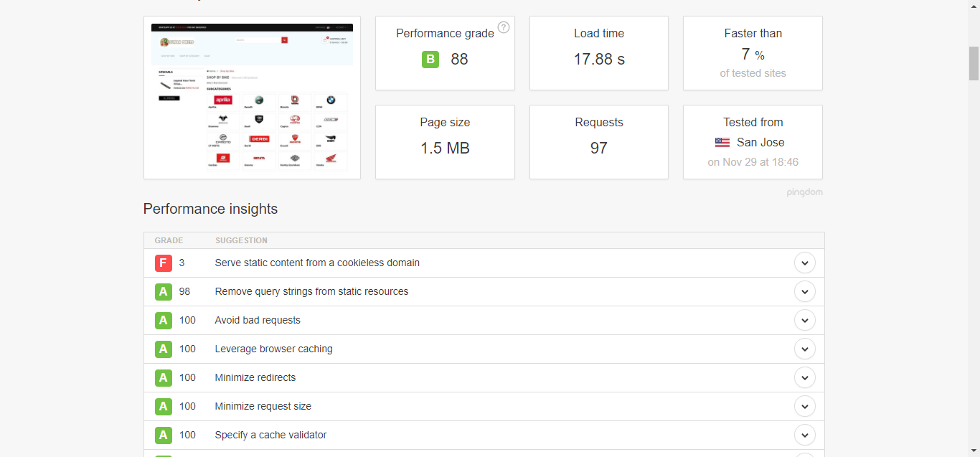Viewport: 980px width, 457px height.
Task: Click the Minimize request size suggestion text
Action: (x=263, y=407)
